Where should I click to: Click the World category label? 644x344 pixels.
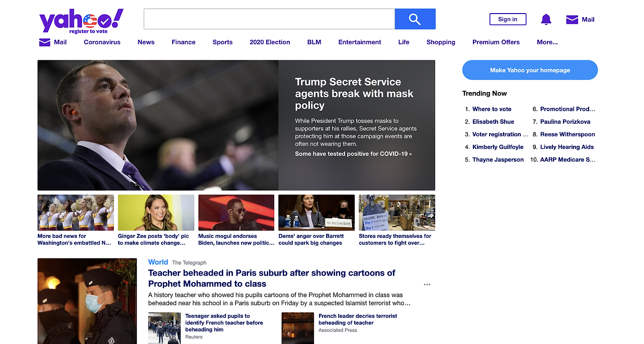[158, 262]
